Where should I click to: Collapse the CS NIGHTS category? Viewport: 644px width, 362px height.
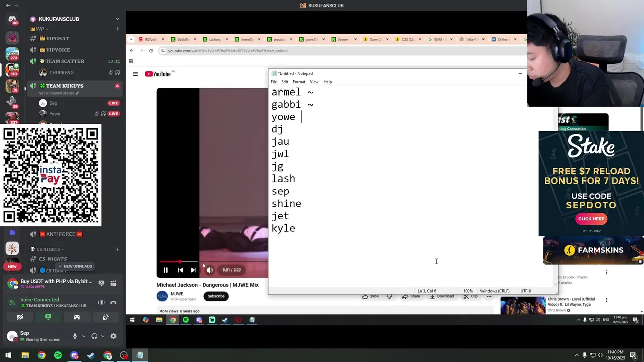click(x=48, y=249)
